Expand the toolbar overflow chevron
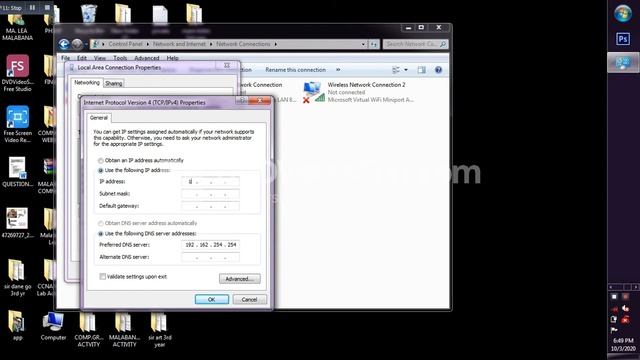 [x=338, y=70]
